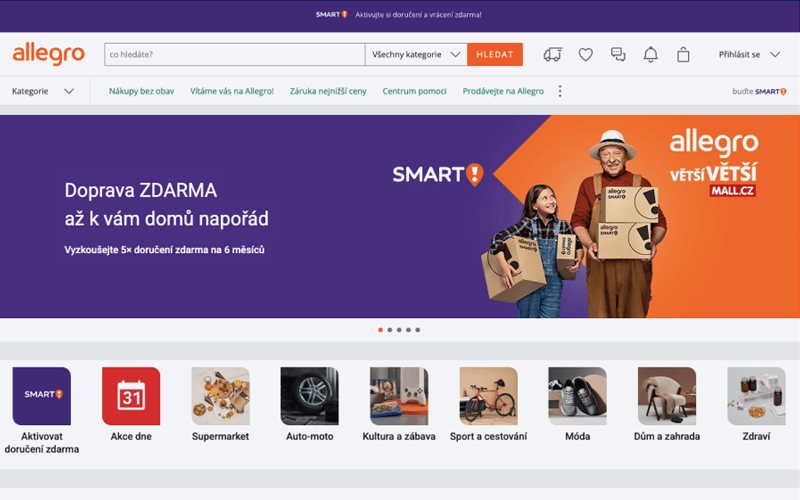800x500 pixels.
Task: Open notifications bell icon
Action: click(651, 55)
